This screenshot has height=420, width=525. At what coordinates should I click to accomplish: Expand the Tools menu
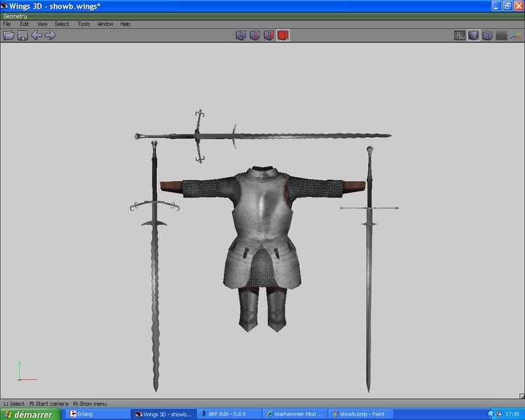click(x=83, y=24)
